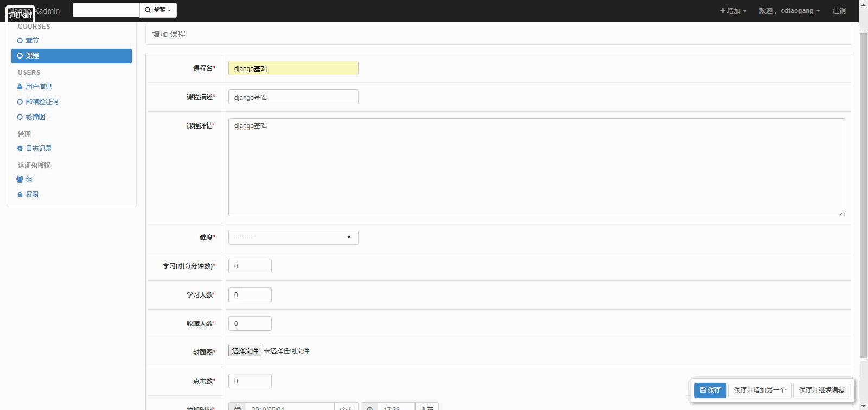Click the blue 保存 button

click(x=710, y=390)
